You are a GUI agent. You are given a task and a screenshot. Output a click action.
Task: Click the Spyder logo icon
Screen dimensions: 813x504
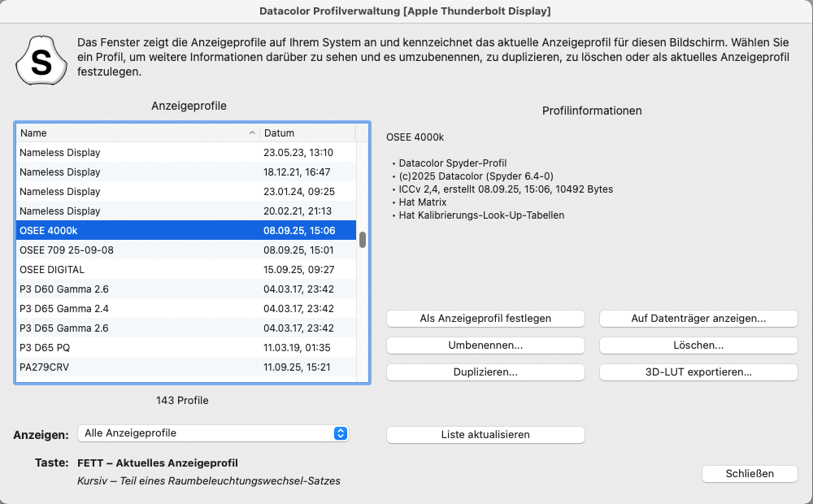click(41, 60)
